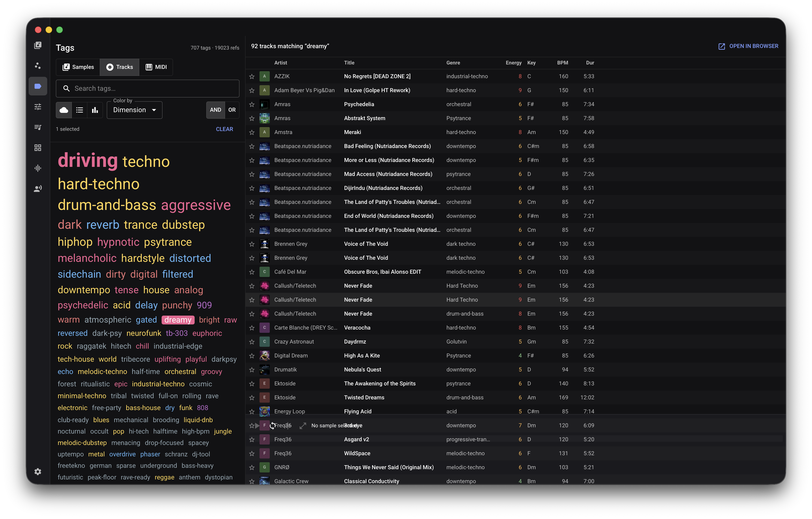The height and width of the screenshot is (519, 812).
Task: Select the tb-303 tag
Action: pos(177,334)
